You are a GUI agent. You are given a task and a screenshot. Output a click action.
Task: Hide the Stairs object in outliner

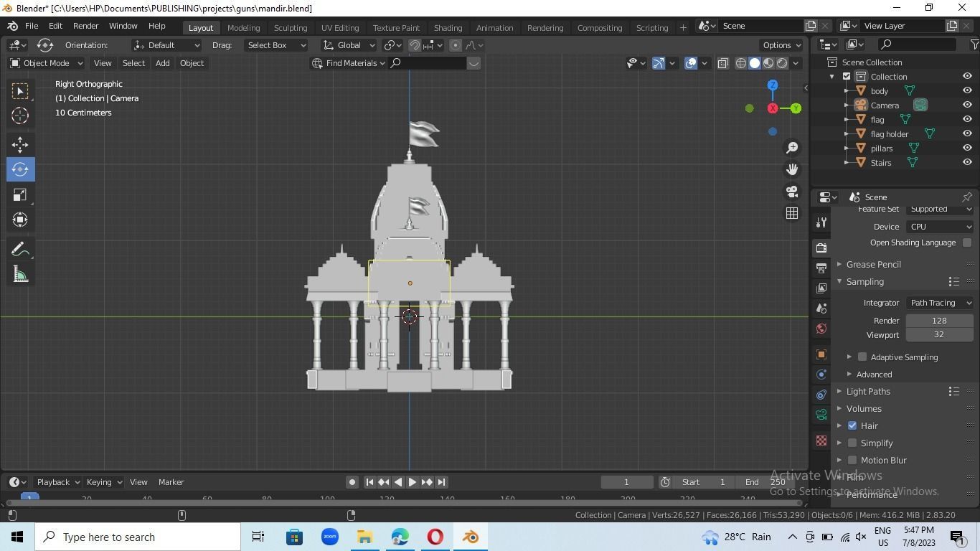pyautogui.click(x=967, y=162)
